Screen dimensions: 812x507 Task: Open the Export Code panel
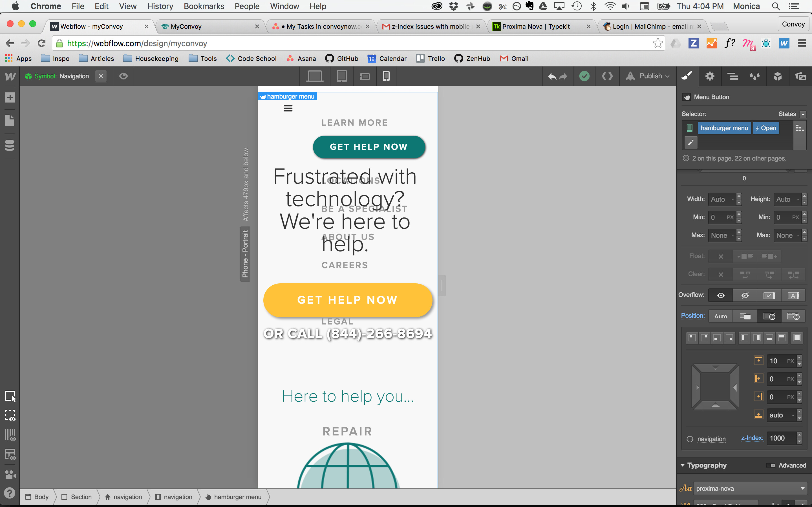607,76
